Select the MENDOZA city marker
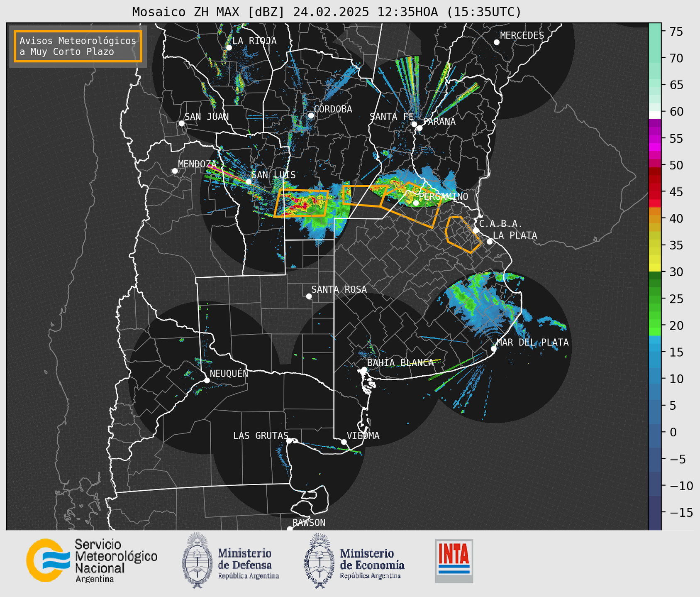 175,171
